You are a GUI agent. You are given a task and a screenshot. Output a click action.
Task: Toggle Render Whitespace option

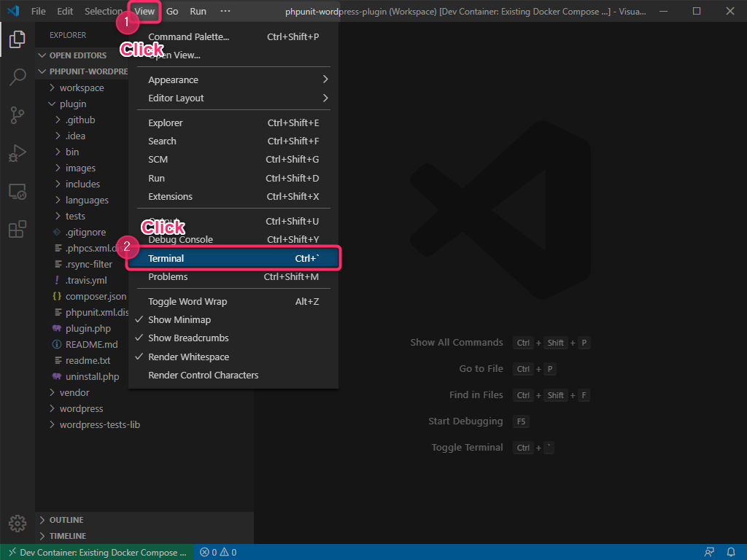pos(188,357)
